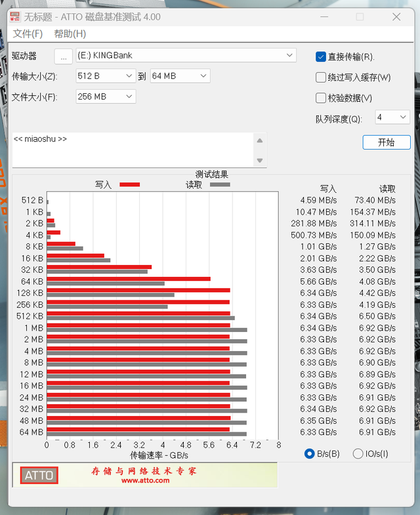420x515 pixels.
Task: Select the B/s radio button
Action: 310,454
